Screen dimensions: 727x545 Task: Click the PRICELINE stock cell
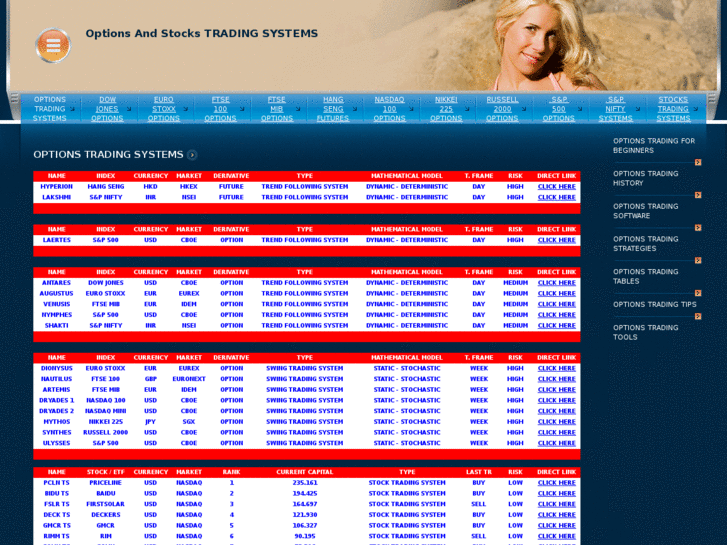[x=106, y=483]
